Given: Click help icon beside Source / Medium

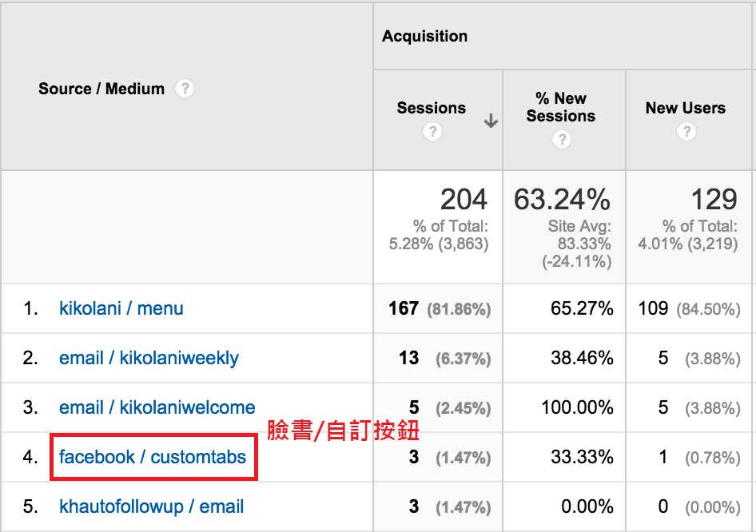Looking at the screenshot, I should 185,89.
